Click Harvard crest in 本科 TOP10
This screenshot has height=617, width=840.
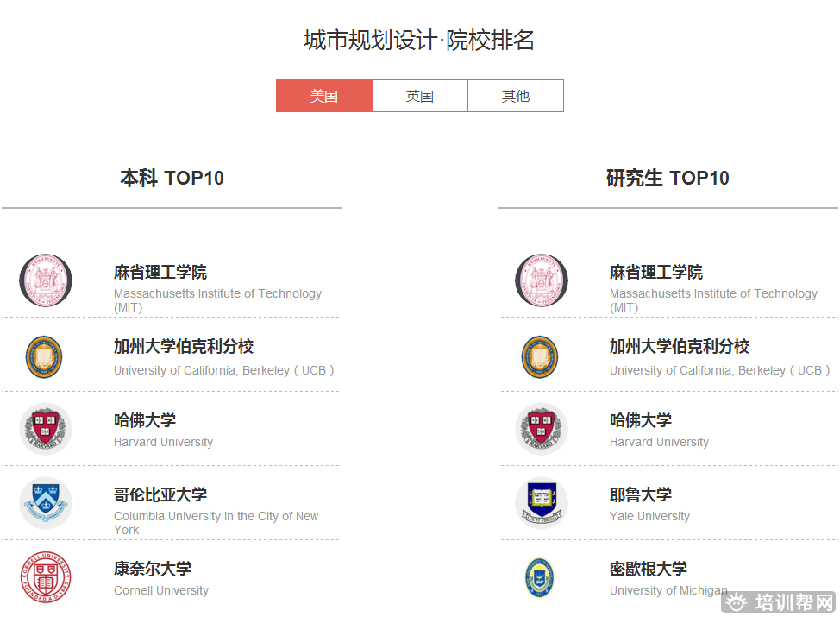[46, 429]
